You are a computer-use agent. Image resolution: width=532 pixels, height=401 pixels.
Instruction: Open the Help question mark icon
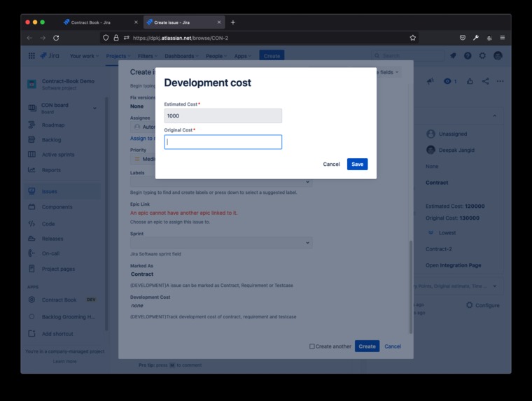(468, 56)
